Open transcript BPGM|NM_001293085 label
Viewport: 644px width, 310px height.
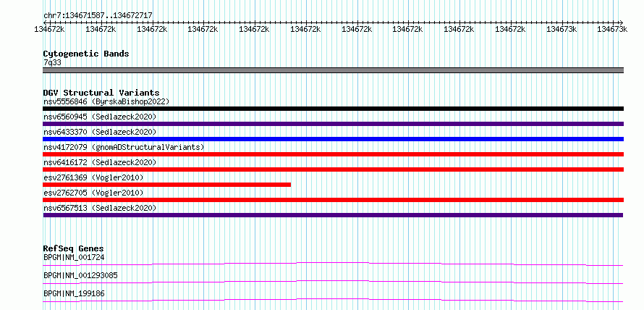pos(80,275)
